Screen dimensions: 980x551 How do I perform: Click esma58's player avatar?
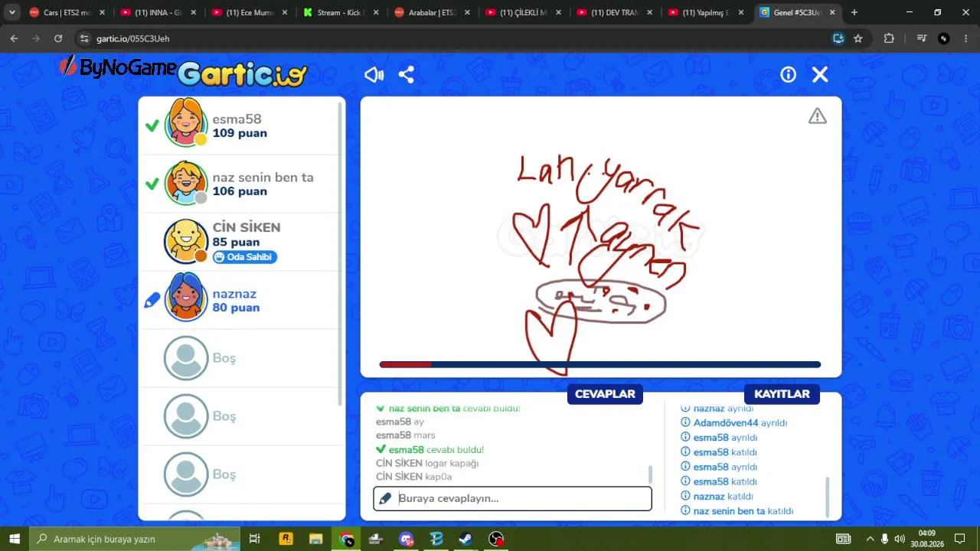click(x=186, y=122)
